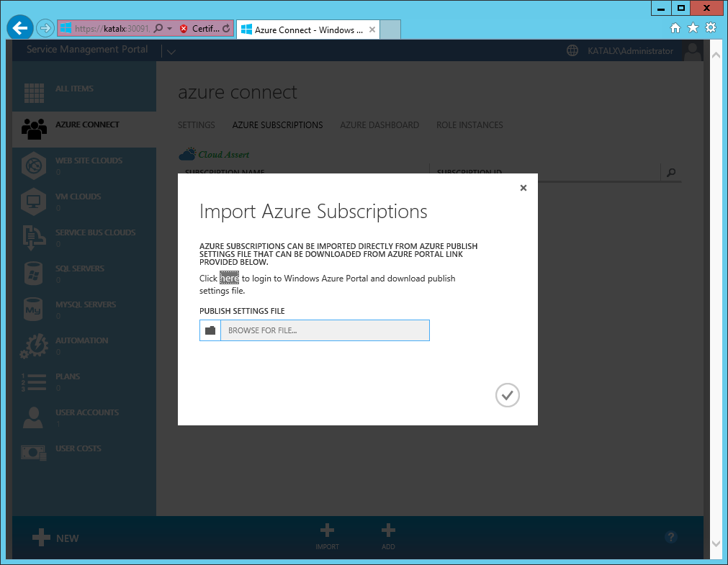Click the User Costs label
This screenshot has height=565, width=728.
coord(78,448)
